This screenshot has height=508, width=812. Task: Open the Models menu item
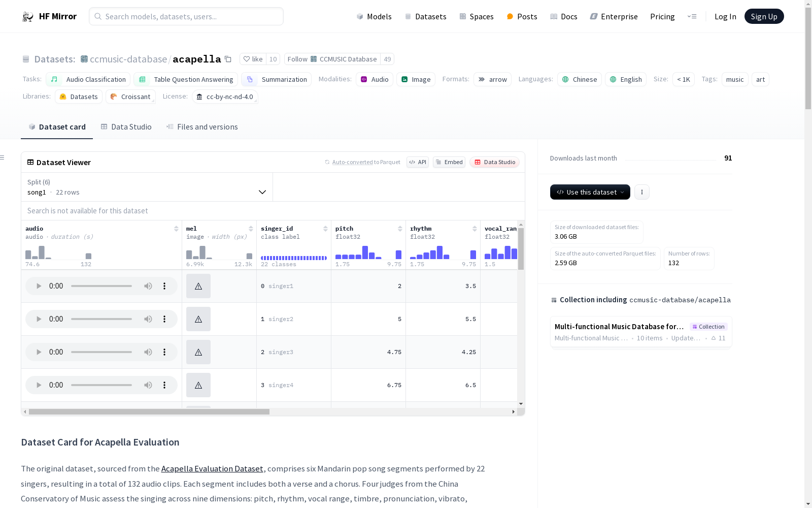point(374,16)
